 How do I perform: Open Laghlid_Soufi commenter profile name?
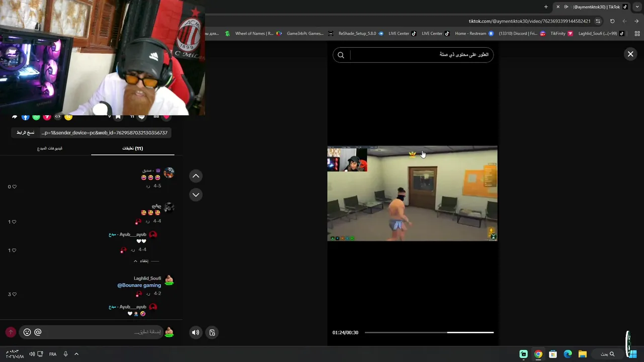pyautogui.click(x=147, y=278)
